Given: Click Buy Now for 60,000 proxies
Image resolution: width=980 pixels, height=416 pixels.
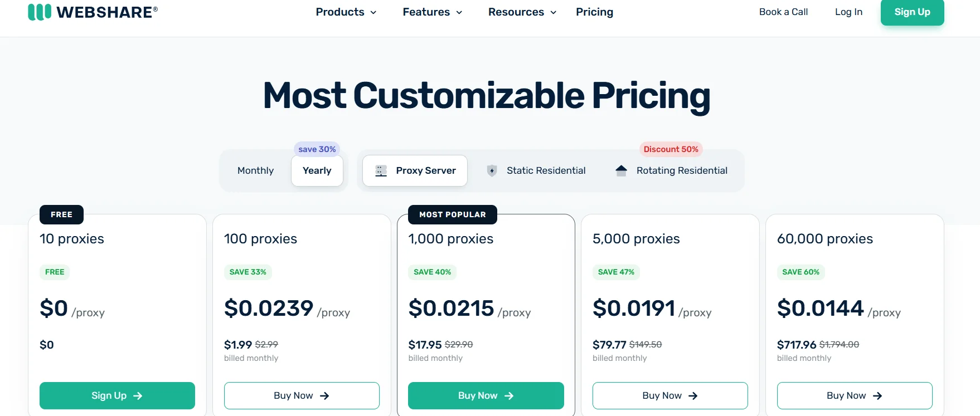Looking at the screenshot, I should coord(855,395).
